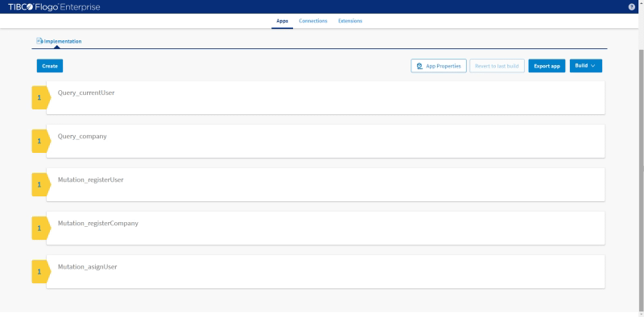Switch to the Connections tab
This screenshot has height=317, width=644.
313,21
